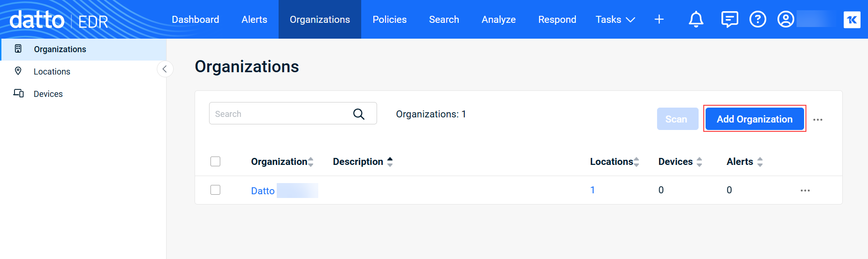This screenshot has height=259, width=868.
Task: Click the Alerts value 0 in Datto row
Action: pyautogui.click(x=729, y=190)
